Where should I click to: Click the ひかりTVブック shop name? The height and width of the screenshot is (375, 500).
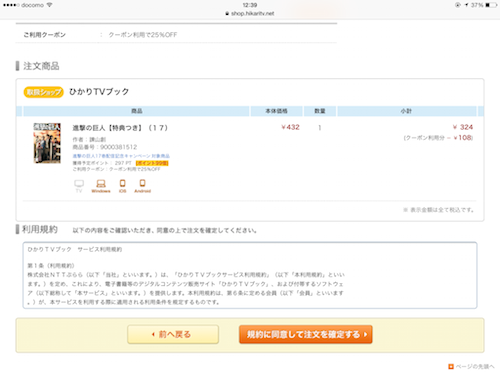[99, 92]
